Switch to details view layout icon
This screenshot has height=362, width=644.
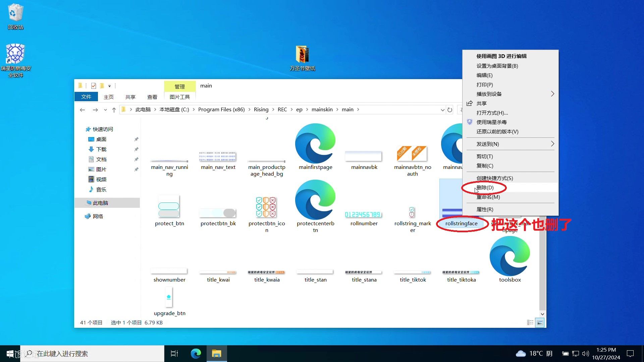pos(530,322)
